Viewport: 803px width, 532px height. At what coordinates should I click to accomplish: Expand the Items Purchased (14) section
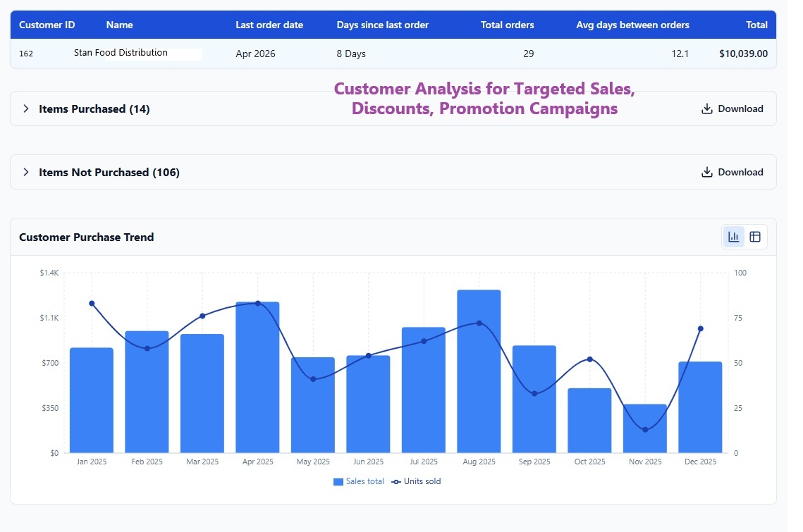tap(25, 109)
